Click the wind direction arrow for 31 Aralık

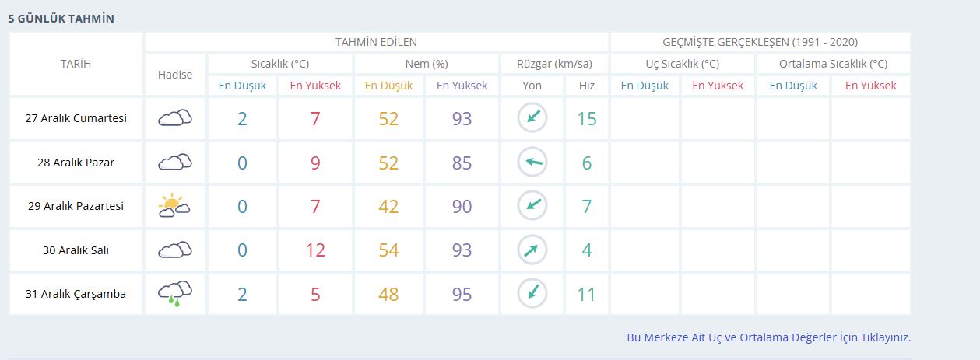click(x=532, y=294)
